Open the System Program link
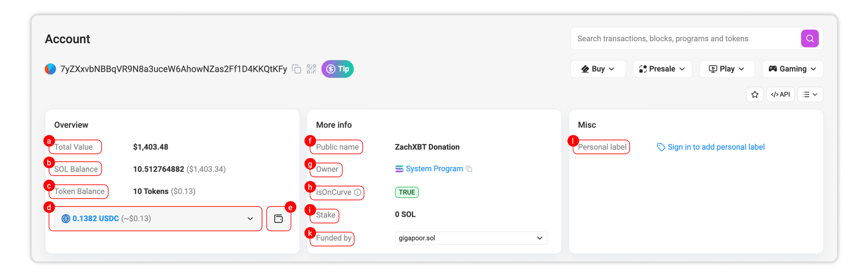The image size is (868, 276). click(434, 169)
